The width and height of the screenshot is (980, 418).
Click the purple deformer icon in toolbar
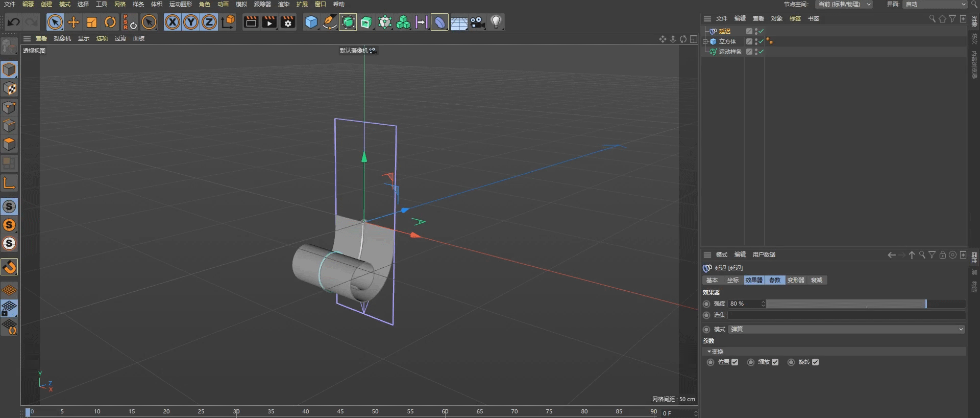[x=439, y=22]
